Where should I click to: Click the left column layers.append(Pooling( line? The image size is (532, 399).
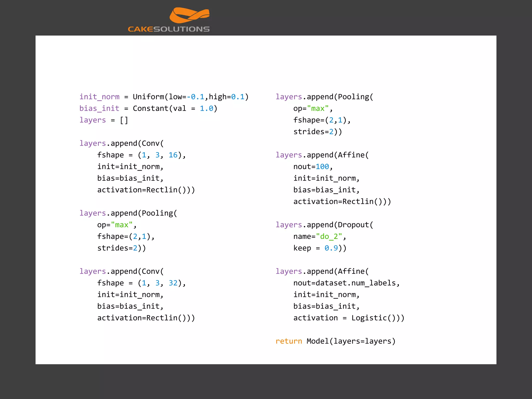click(128, 213)
